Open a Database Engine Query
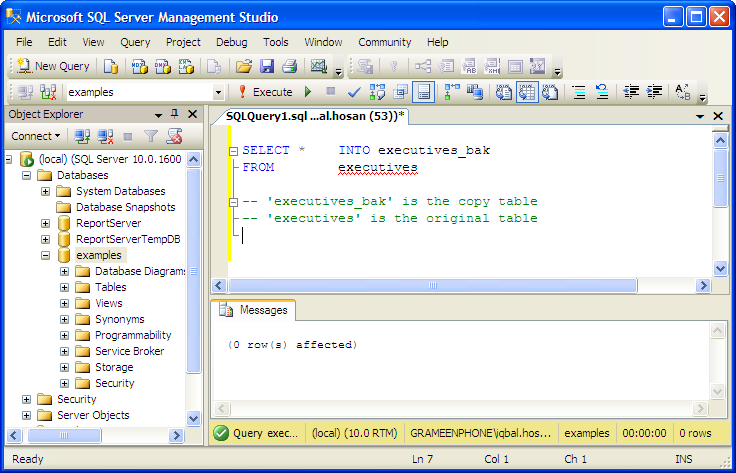The width and height of the screenshot is (736, 473). click(111, 67)
